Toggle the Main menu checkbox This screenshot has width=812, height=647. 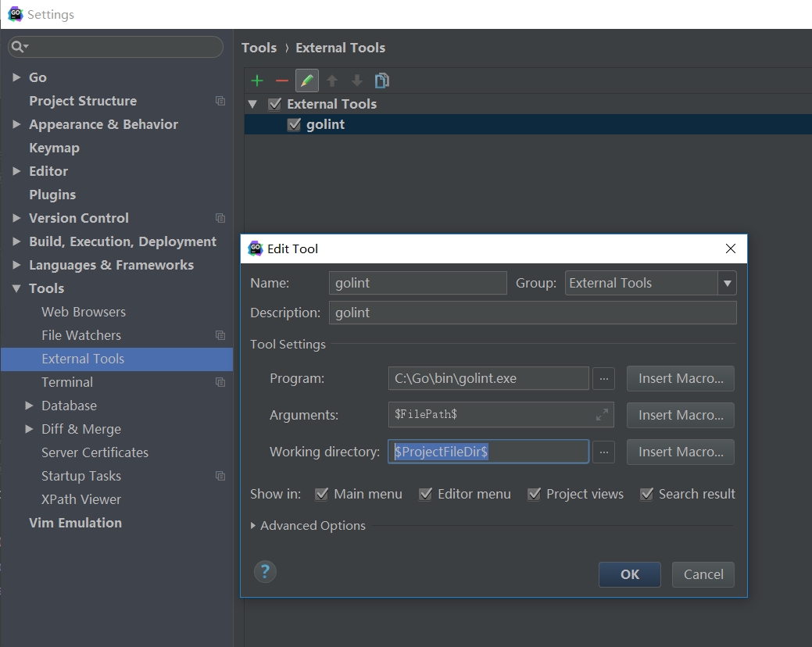point(321,494)
